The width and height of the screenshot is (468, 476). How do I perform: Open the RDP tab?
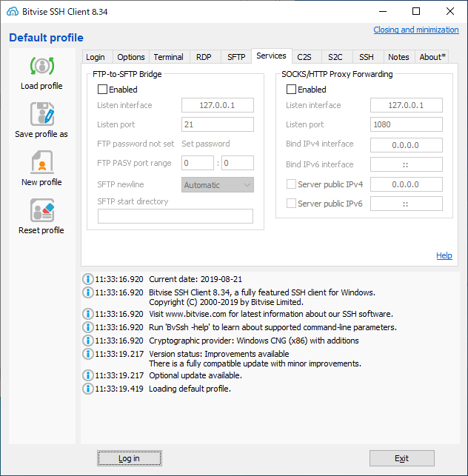[x=204, y=57]
